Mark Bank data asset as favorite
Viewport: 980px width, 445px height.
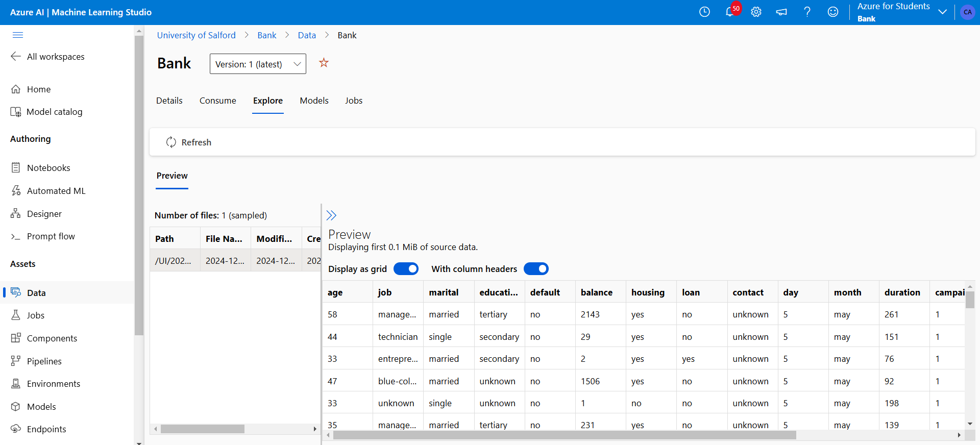[x=324, y=63]
